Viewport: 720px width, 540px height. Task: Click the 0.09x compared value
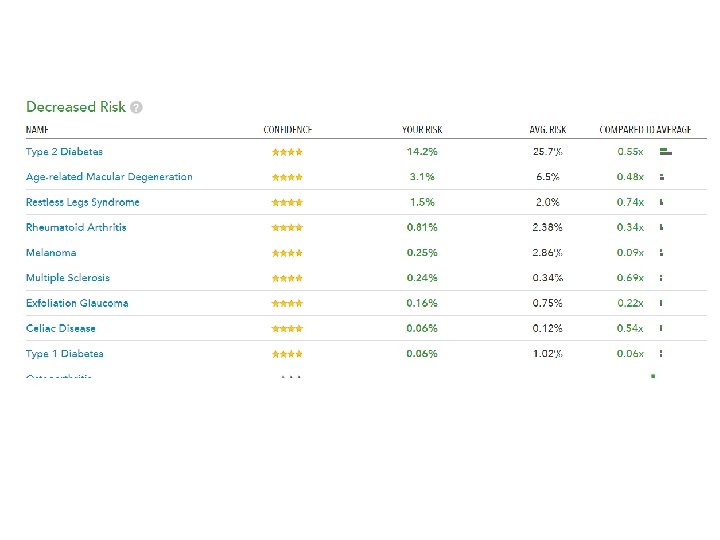tap(630, 253)
